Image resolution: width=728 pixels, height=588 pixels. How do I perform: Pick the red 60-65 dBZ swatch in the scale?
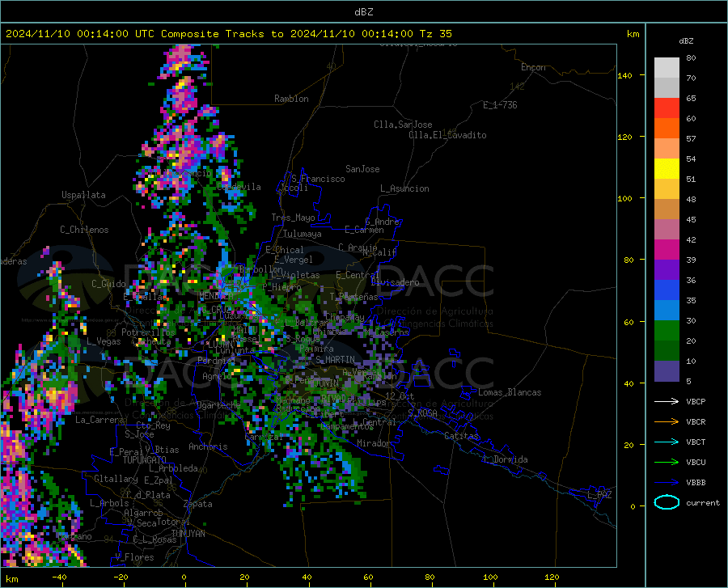click(x=667, y=108)
